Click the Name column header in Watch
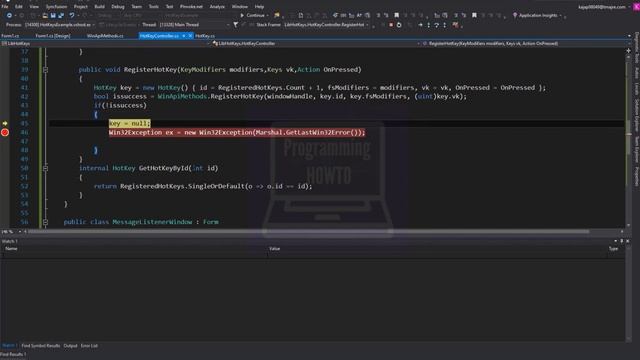This screenshot has height=360, width=640. (11, 249)
